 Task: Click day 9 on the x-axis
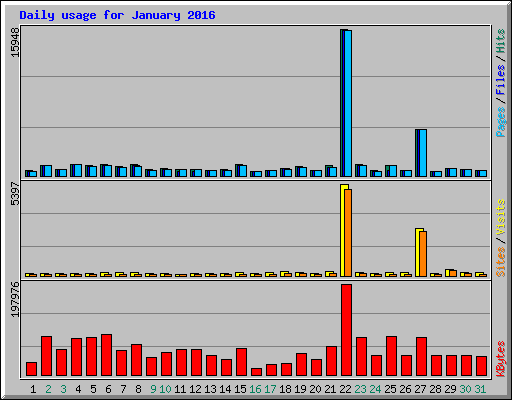point(153,389)
